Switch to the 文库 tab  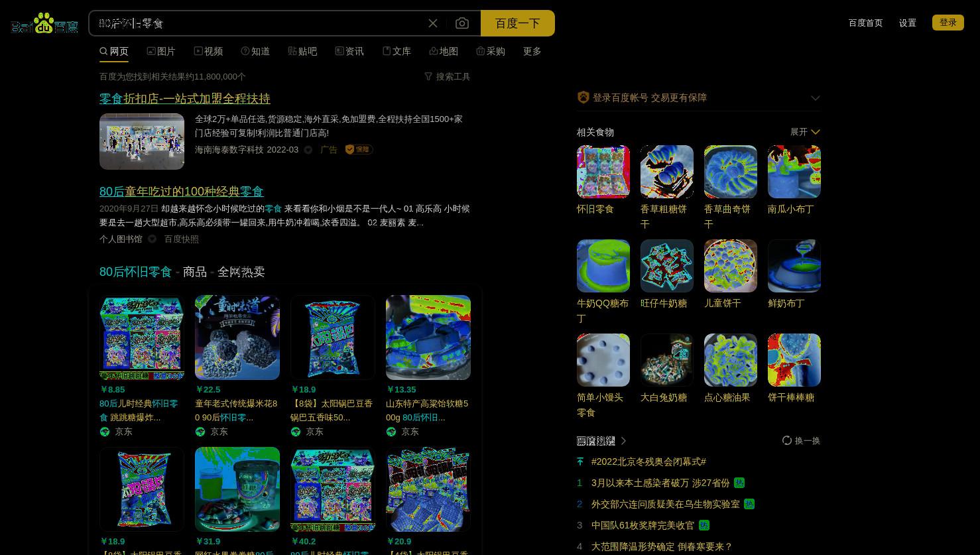397,51
